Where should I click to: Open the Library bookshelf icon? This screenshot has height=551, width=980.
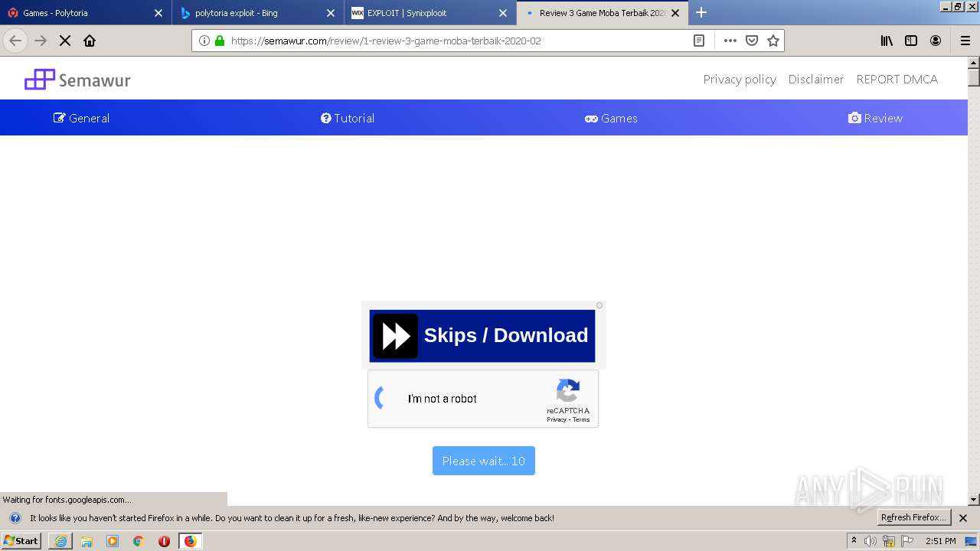coord(887,41)
